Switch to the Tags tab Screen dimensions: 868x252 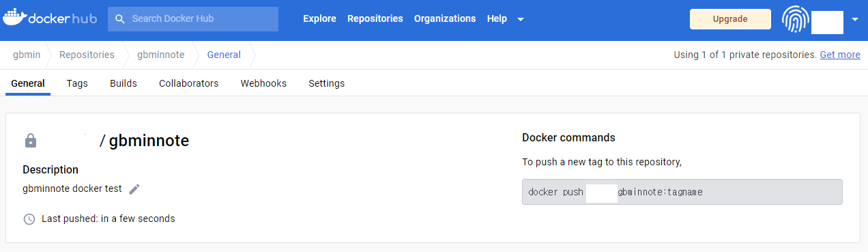coord(77,83)
